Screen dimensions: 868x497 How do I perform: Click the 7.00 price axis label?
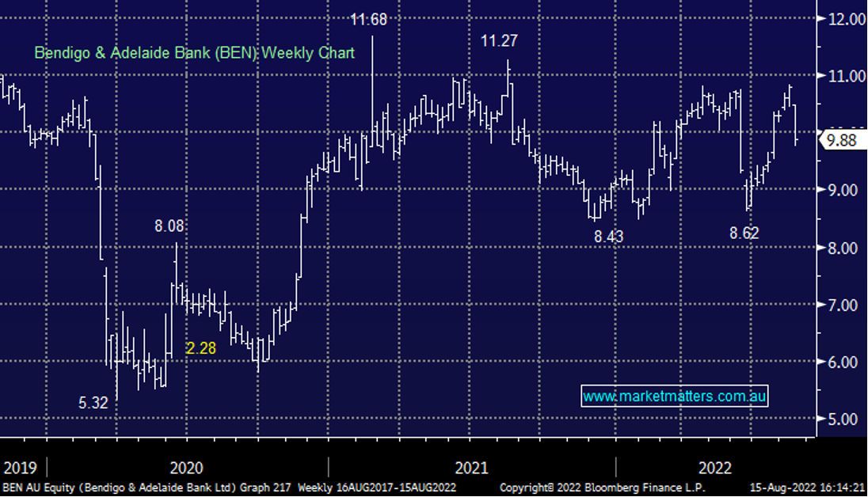844,305
